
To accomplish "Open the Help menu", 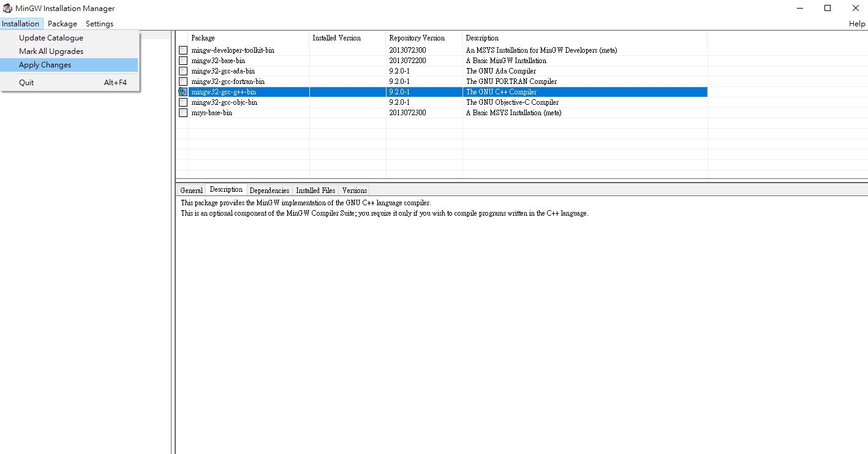I will point(857,23).
